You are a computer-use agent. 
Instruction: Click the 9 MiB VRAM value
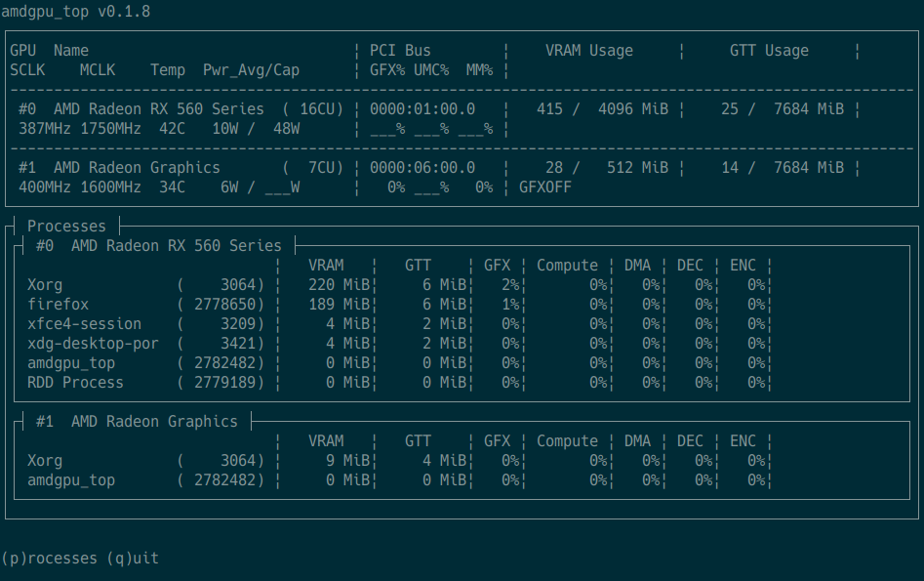click(347, 461)
